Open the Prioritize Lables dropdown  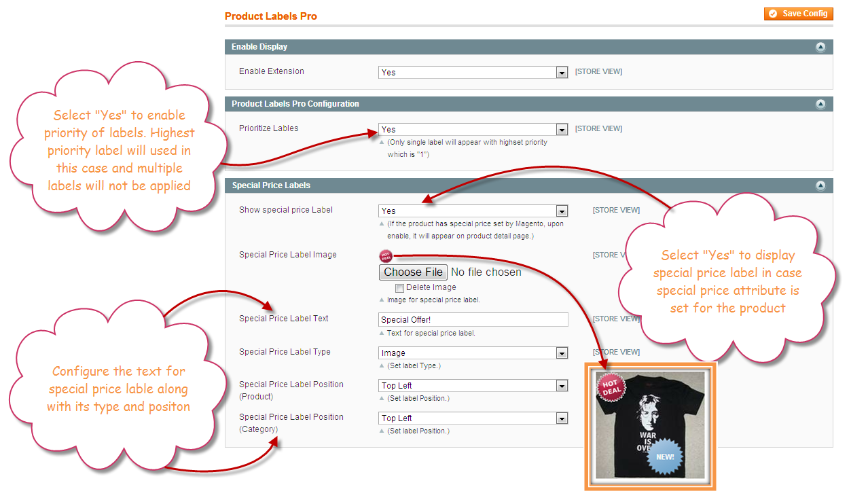click(x=473, y=130)
